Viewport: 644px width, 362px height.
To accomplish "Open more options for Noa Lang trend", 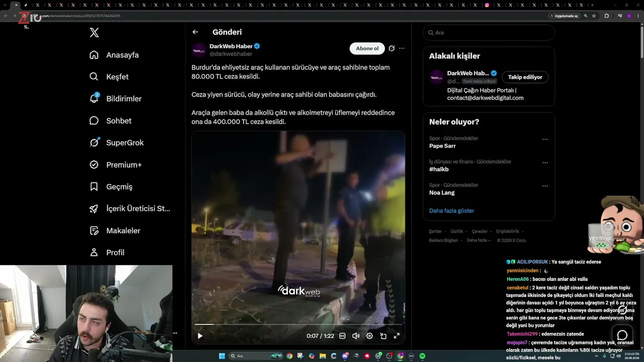I will (545, 186).
